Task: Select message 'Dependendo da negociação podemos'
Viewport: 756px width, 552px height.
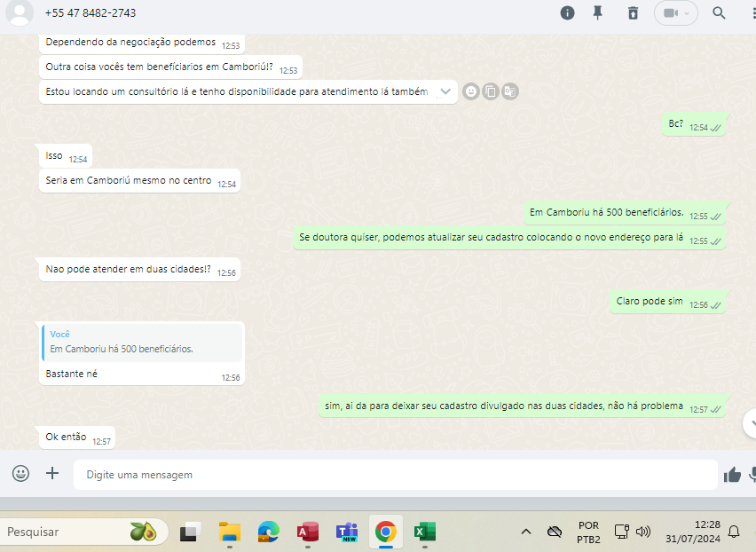Action: (142, 43)
